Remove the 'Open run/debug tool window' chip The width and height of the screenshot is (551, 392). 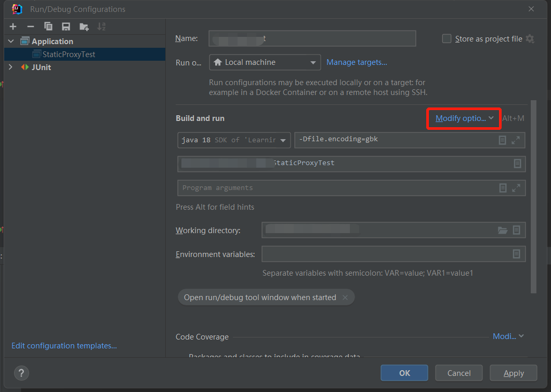click(346, 298)
